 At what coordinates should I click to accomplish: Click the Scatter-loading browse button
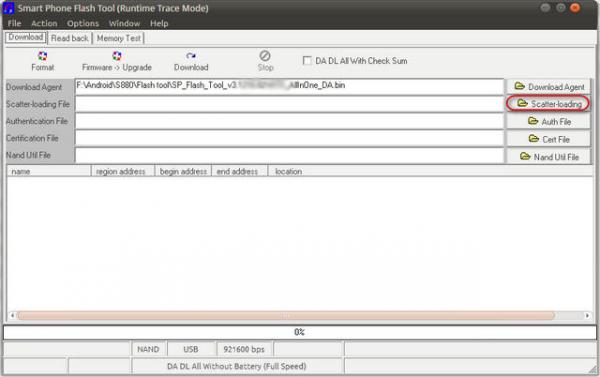pos(548,104)
